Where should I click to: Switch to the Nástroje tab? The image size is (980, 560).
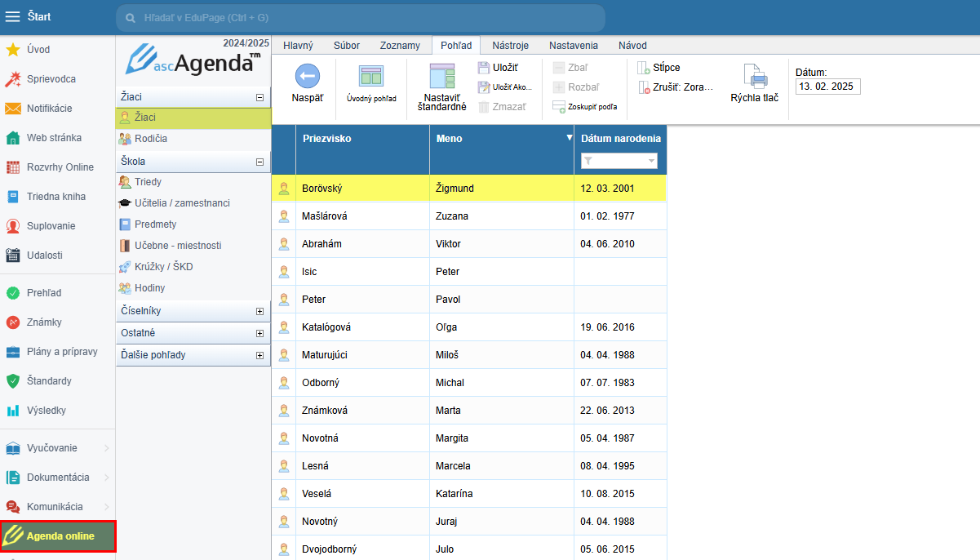pos(510,46)
